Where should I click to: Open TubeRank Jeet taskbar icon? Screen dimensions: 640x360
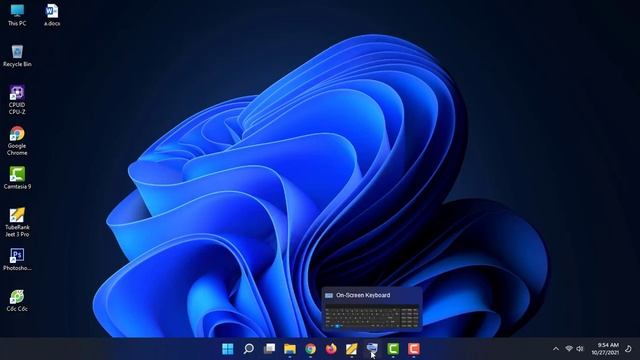[x=351, y=349]
